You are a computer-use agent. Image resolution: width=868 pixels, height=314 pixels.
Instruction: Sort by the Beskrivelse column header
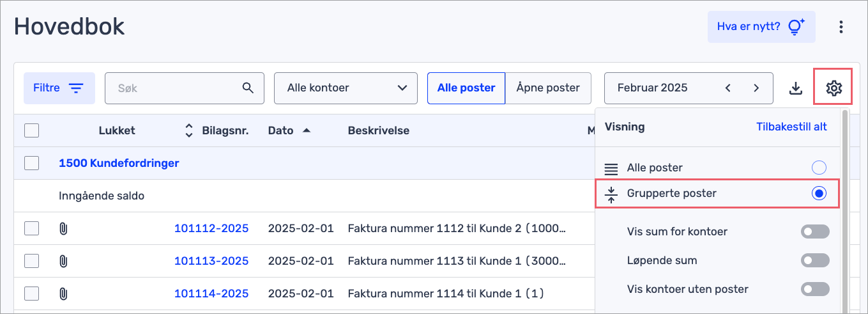pyautogui.click(x=379, y=130)
